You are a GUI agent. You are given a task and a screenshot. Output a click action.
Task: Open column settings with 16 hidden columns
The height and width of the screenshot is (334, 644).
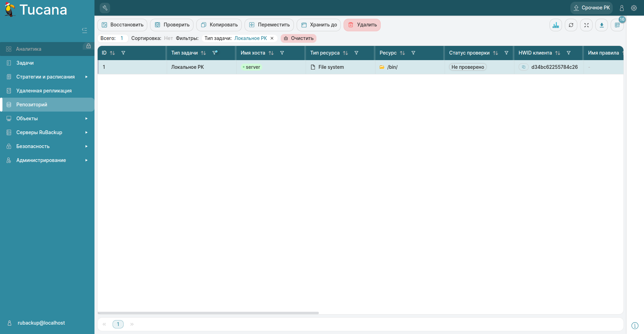[x=617, y=25]
